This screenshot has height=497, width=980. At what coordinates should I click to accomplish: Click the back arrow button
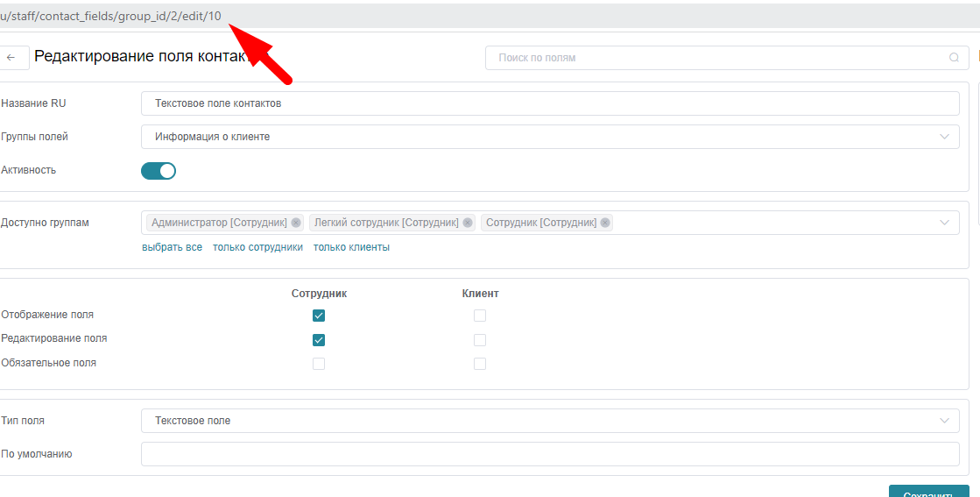tap(11, 58)
